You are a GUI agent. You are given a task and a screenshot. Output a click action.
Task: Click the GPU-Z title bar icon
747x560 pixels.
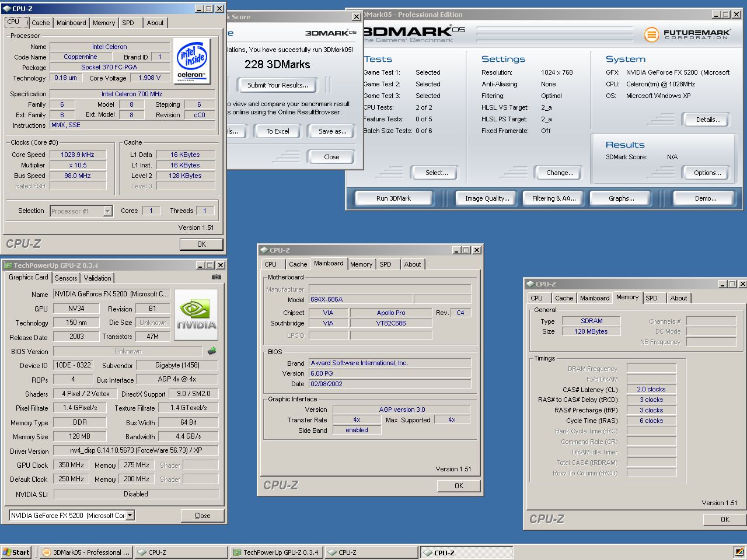[8, 265]
